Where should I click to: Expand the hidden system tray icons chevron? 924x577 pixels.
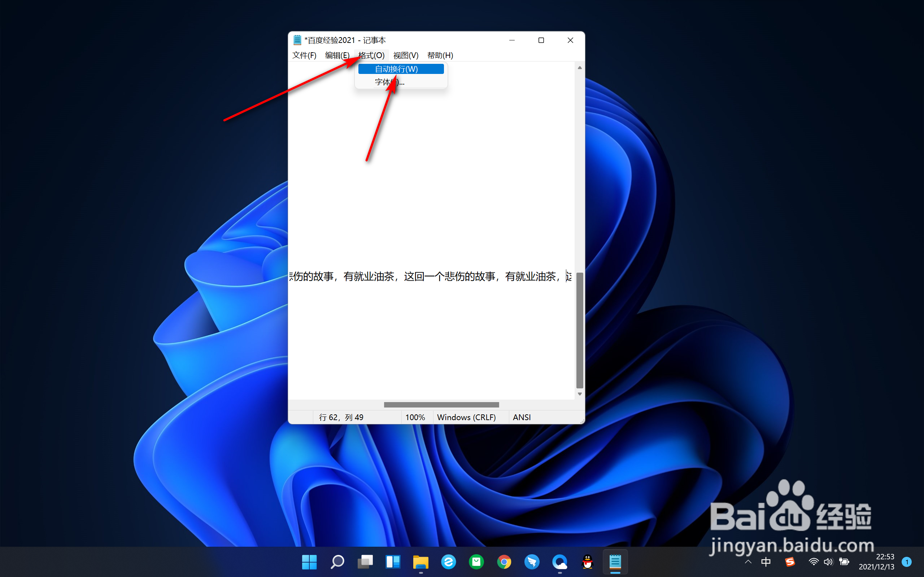click(x=748, y=562)
